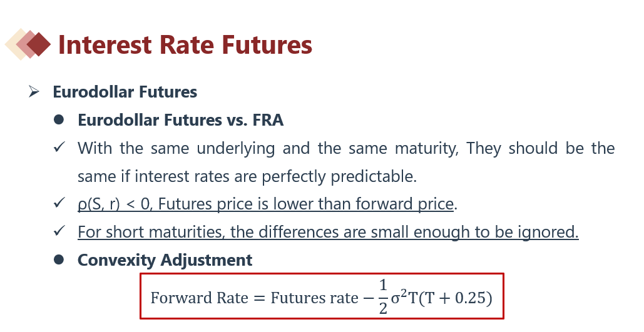Click the arrow bullet before Eurodollar Futures
The width and height of the screenshot is (644, 332).
pyautogui.click(x=34, y=92)
